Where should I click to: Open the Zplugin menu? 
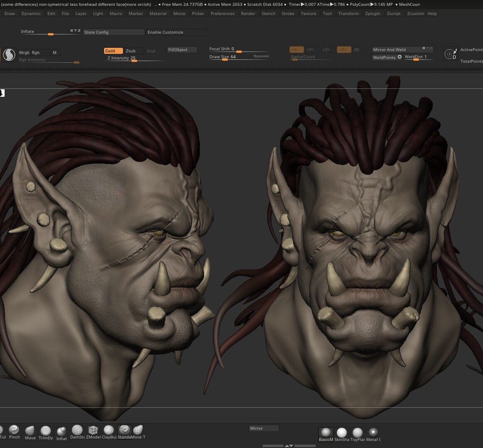tap(372, 13)
